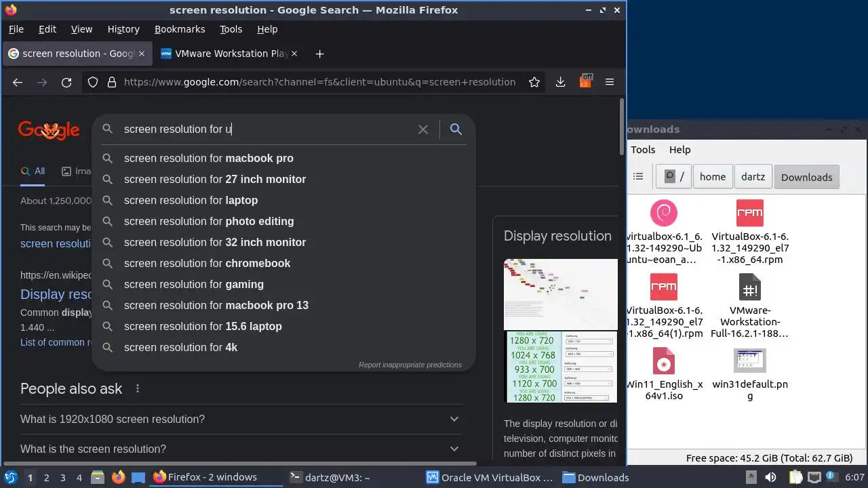This screenshot has width=868, height=488.
Task: Bookmark this page with the star icon
Action: [x=534, y=82]
